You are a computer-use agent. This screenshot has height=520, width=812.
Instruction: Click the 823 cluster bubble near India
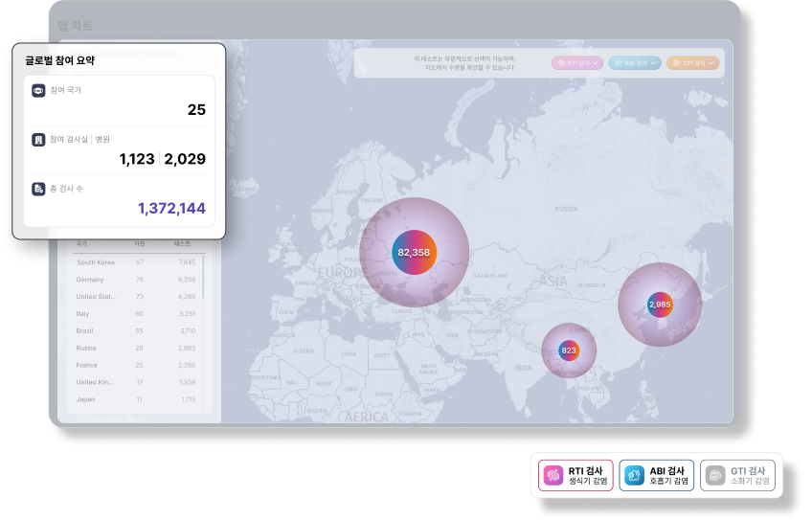[569, 350]
